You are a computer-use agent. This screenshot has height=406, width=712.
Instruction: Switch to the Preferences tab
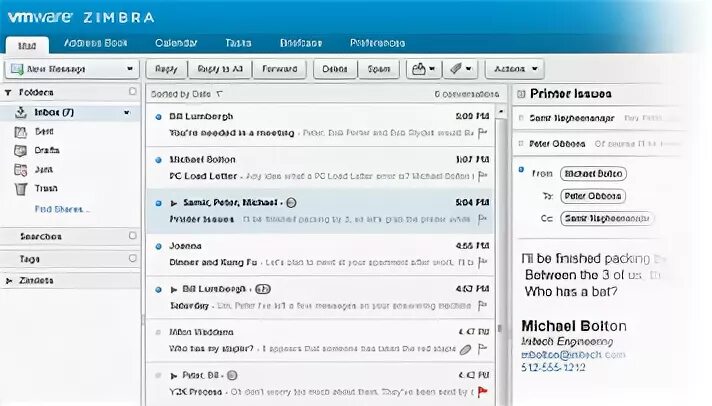point(377,43)
